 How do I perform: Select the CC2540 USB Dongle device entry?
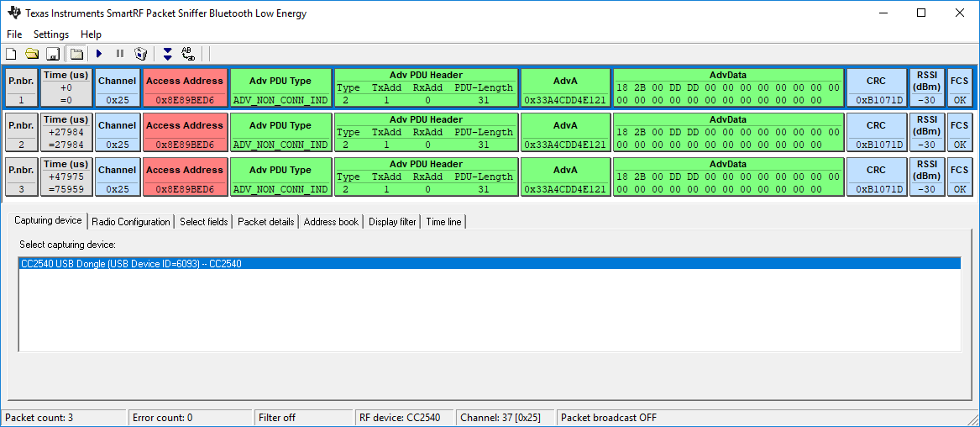(490, 265)
